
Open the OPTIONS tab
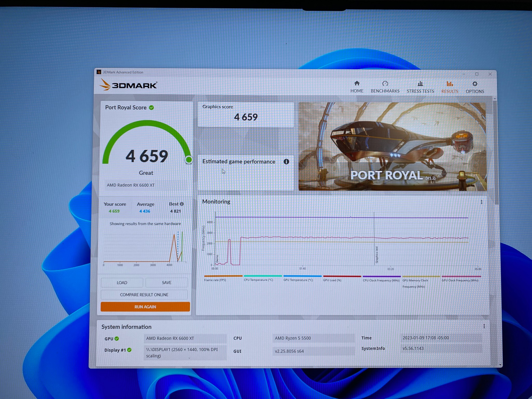click(475, 87)
